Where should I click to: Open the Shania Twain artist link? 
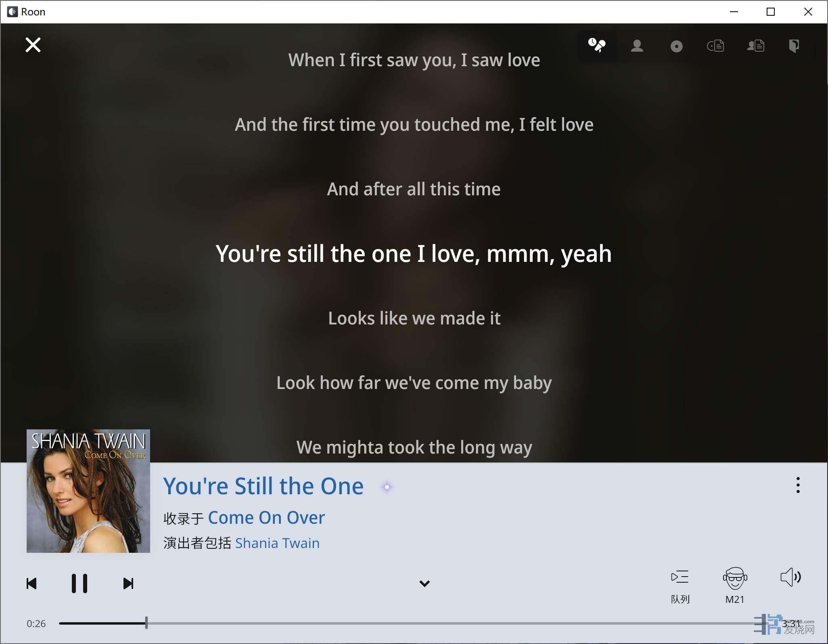(277, 543)
